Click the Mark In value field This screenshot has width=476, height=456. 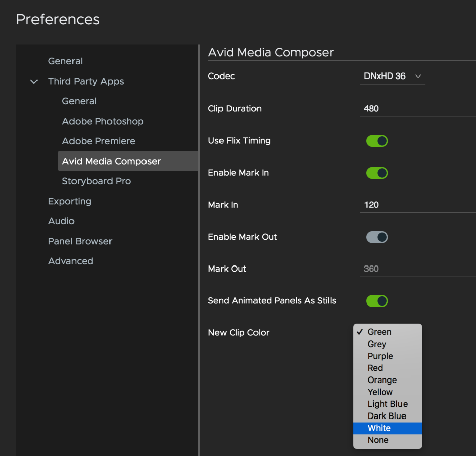click(416, 205)
